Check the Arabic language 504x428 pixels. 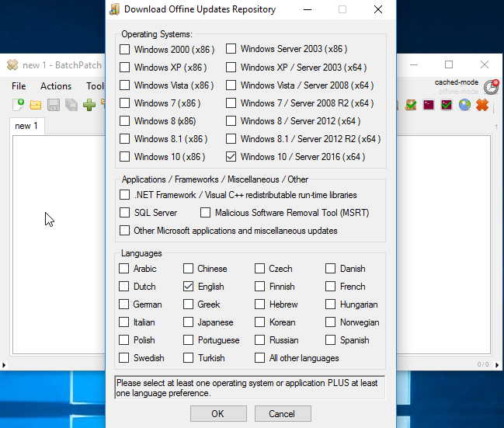tap(123, 269)
